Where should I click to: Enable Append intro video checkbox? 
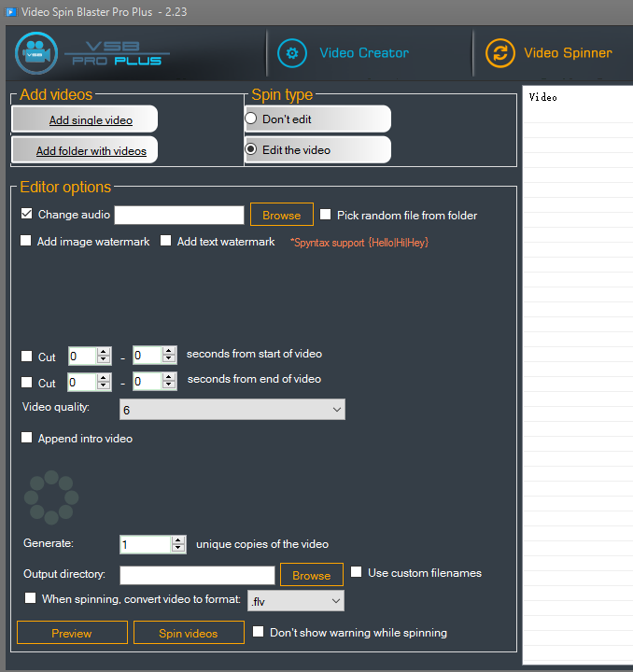click(26, 437)
